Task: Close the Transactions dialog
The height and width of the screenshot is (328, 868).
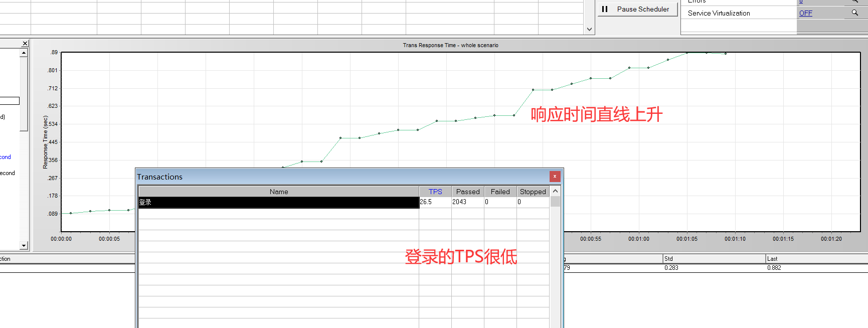Action: click(555, 177)
